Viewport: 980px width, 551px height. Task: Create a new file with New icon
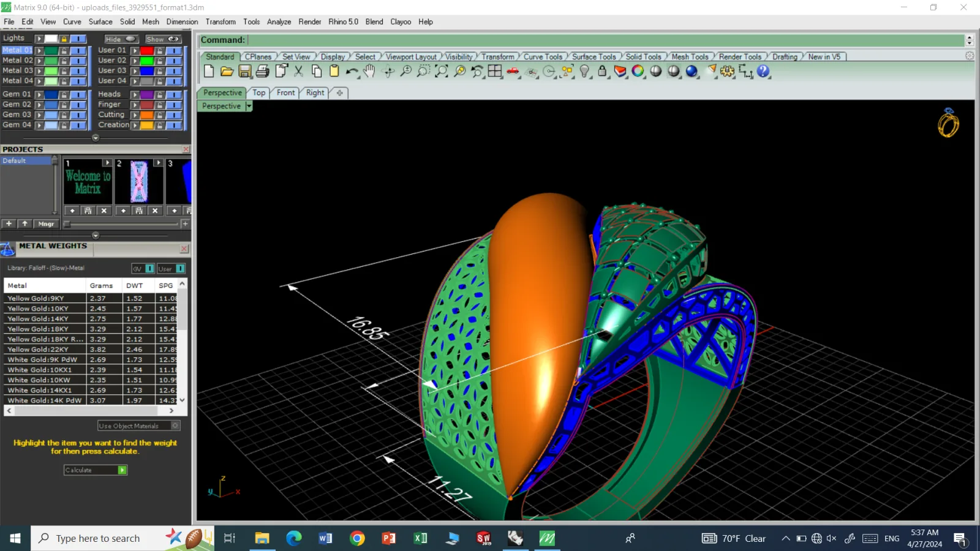(209, 71)
